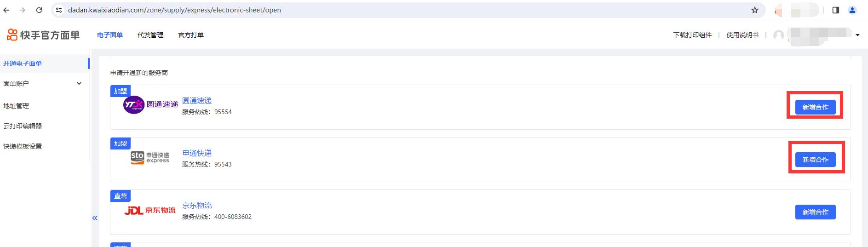This screenshot has width=868, height=247.
Task: Click the Kuaishou logo icon
Action: click(x=12, y=34)
